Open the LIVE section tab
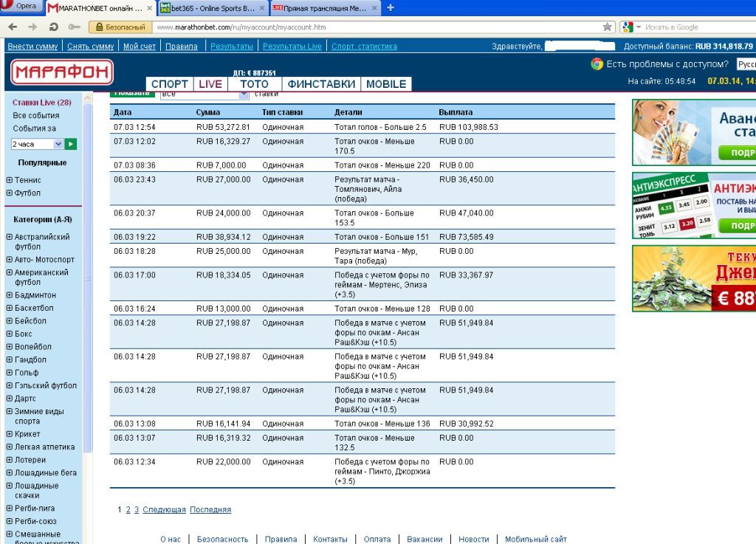This screenshot has width=756, height=544. [x=210, y=84]
